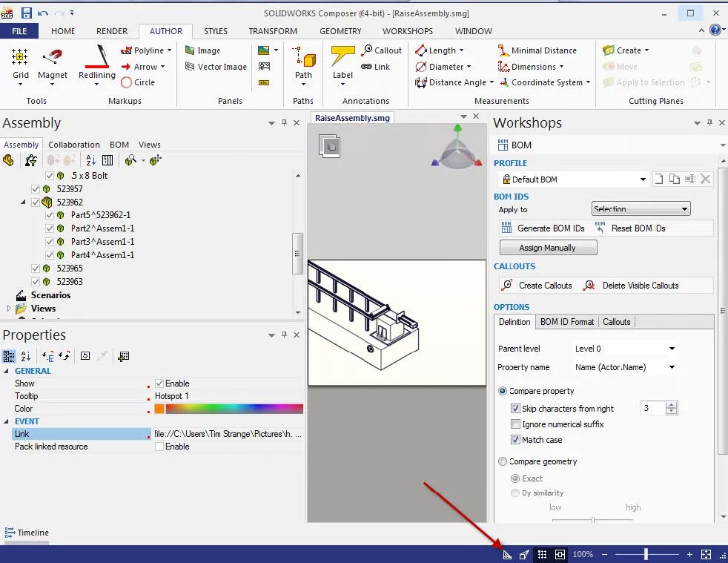Screen dimensions: 728x563
Task: Click the Assign Manually button
Action: [548, 248]
